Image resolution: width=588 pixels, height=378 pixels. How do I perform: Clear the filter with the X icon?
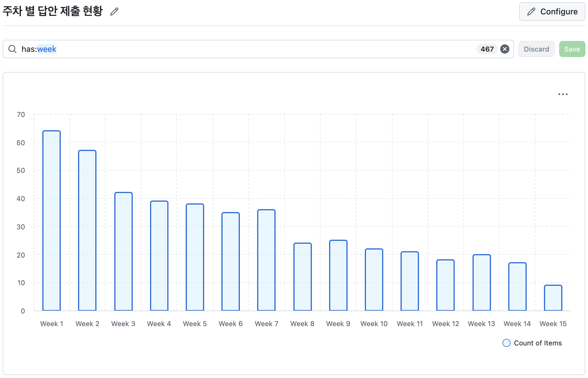tap(504, 49)
